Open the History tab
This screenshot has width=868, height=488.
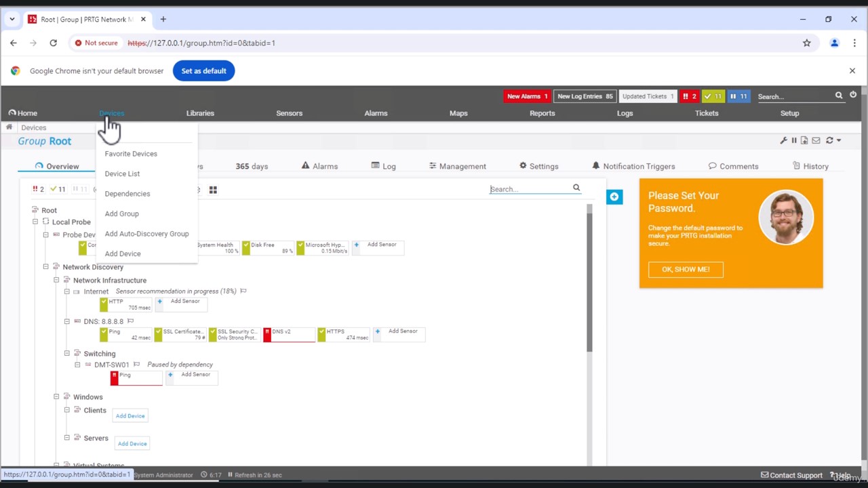810,166
